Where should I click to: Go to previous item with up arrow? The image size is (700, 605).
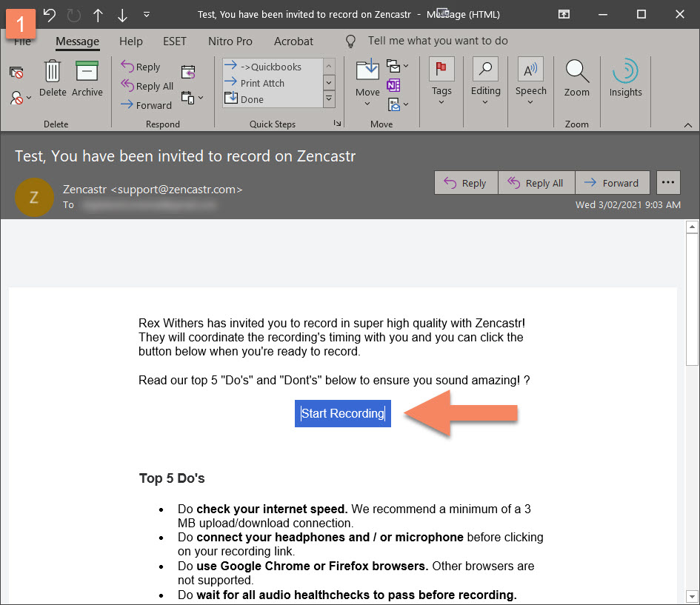98,15
